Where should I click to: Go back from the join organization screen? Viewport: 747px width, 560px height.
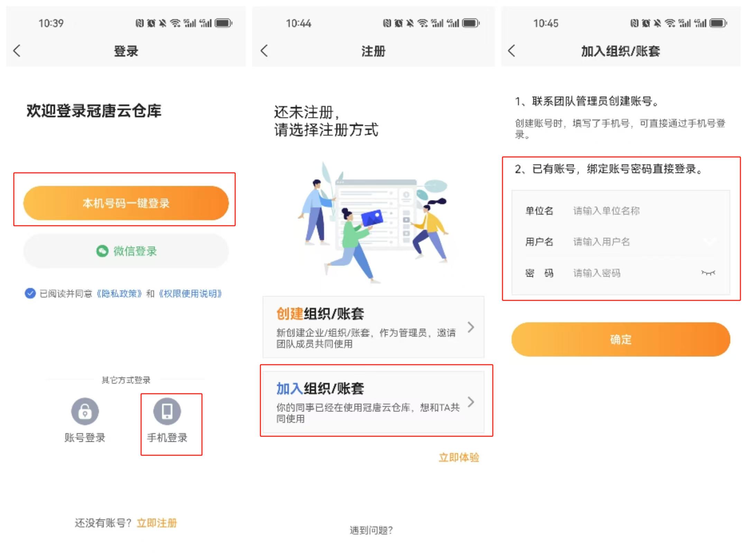[x=511, y=51]
